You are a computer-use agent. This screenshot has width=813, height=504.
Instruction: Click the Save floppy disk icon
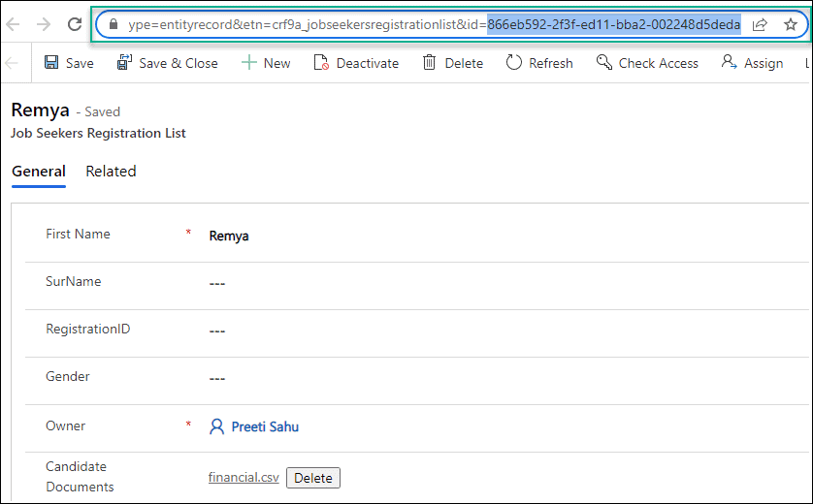click(x=51, y=63)
